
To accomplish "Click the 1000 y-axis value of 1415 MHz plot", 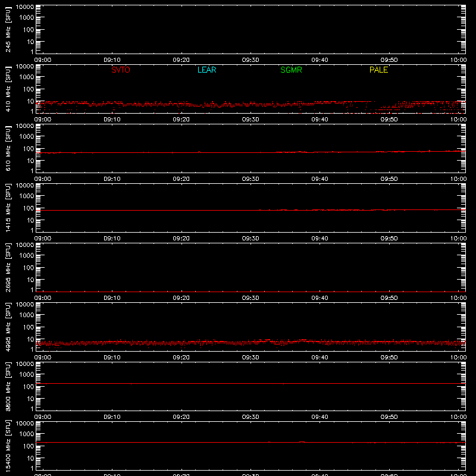I will pyautogui.click(x=27, y=196).
